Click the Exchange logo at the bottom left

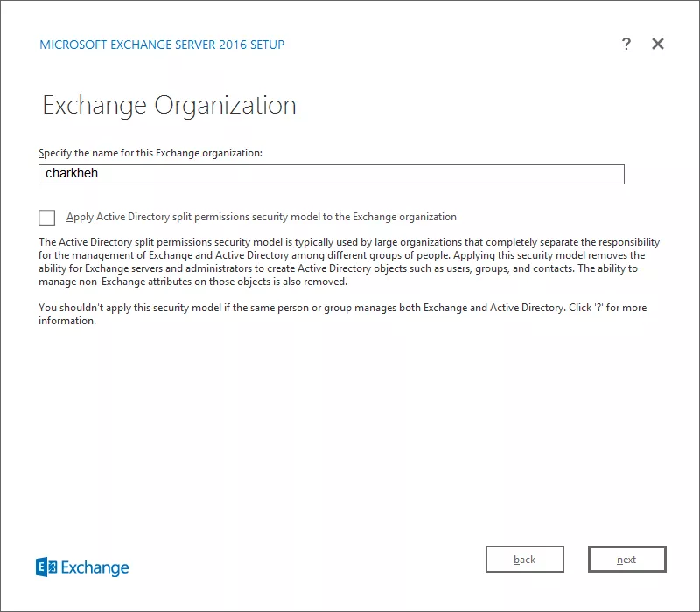(x=82, y=567)
